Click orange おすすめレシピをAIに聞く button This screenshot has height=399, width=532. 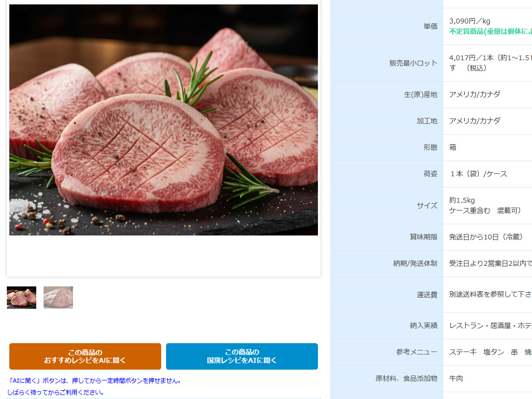click(x=85, y=356)
